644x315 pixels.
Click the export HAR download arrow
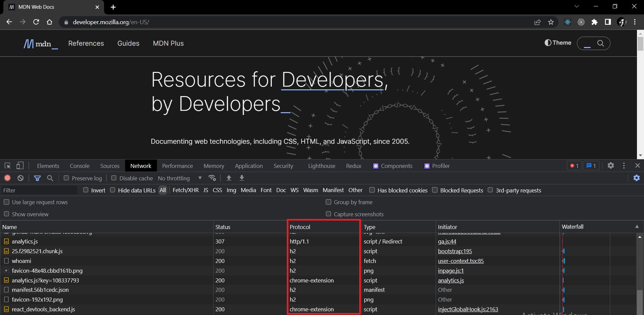click(x=242, y=178)
